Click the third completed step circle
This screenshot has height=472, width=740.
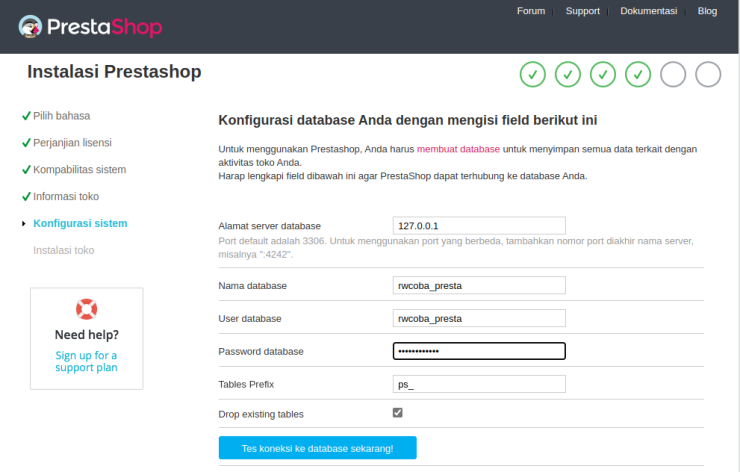click(x=603, y=75)
